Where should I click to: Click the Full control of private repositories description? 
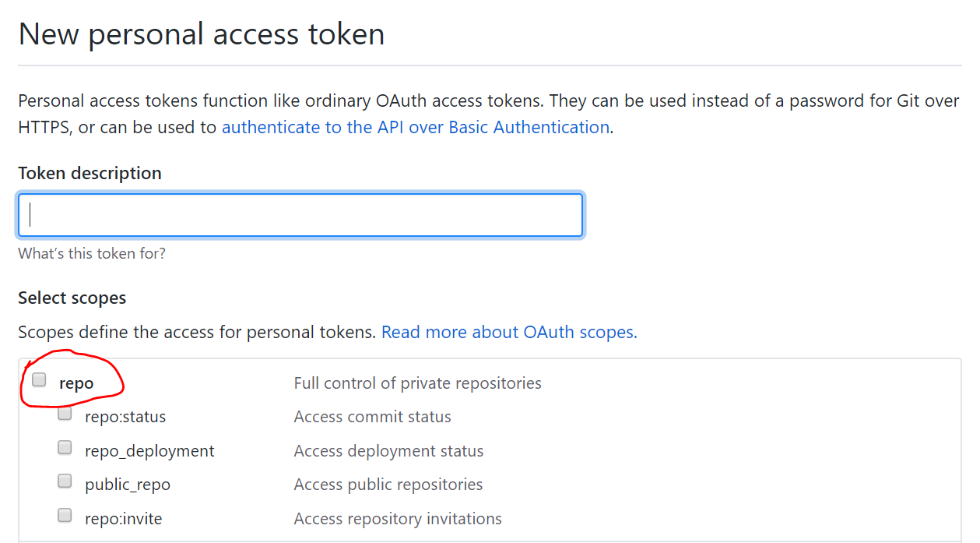417,383
